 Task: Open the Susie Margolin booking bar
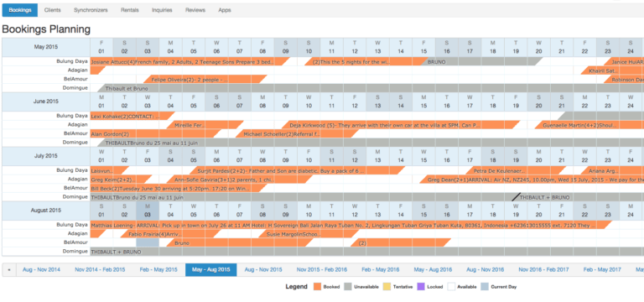pos(309,234)
